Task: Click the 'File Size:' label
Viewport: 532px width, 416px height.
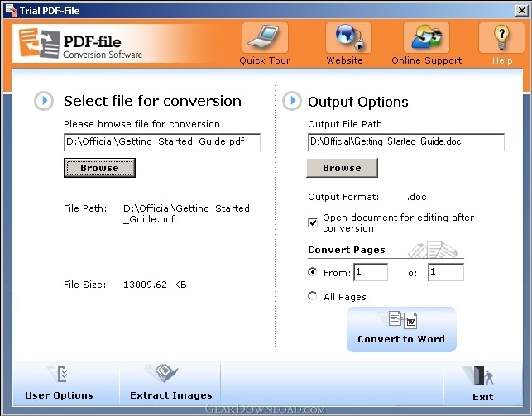Action: point(85,285)
